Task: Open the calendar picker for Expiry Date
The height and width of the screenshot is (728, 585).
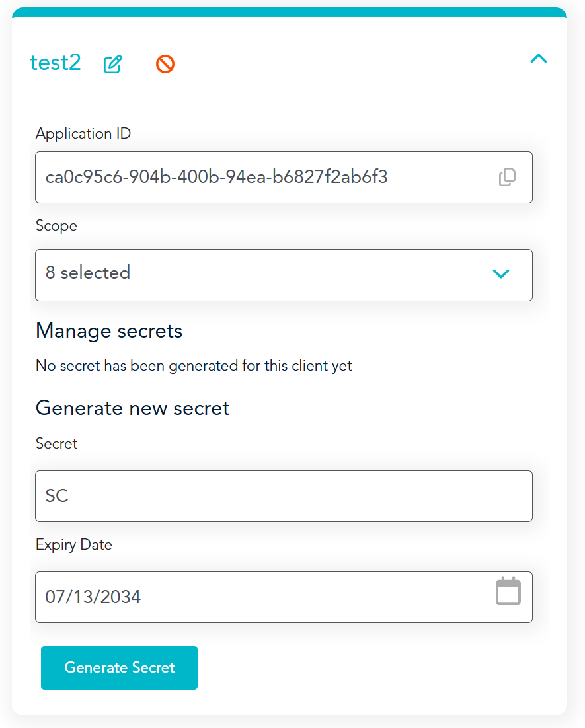Action: 508,591
